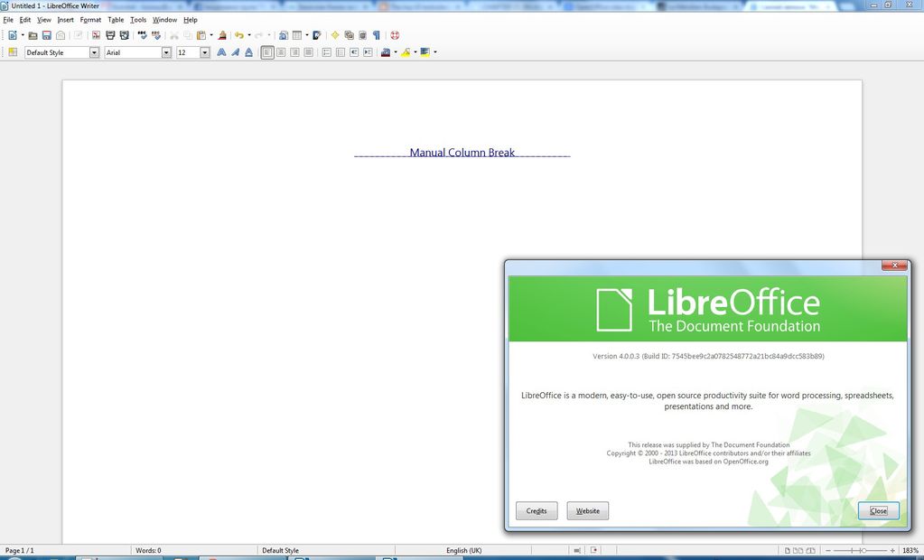Select book view layout icon

click(811, 551)
